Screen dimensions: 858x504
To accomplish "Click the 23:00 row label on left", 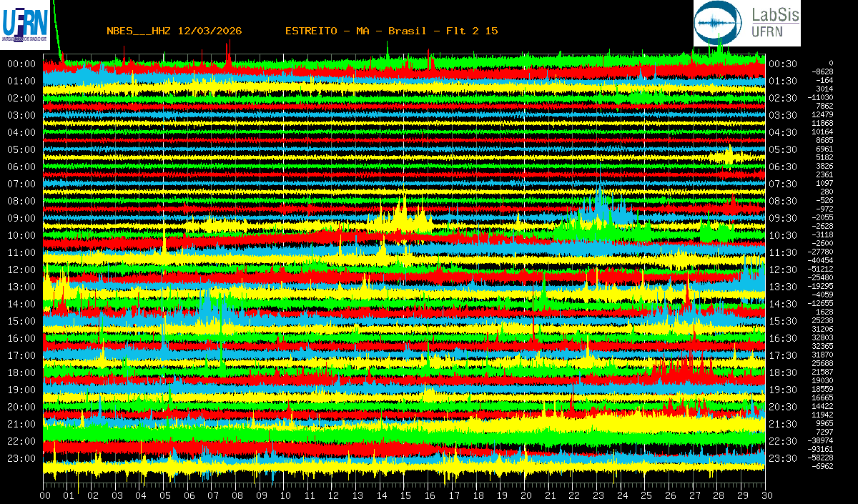I will pyautogui.click(x=21, y=458).
